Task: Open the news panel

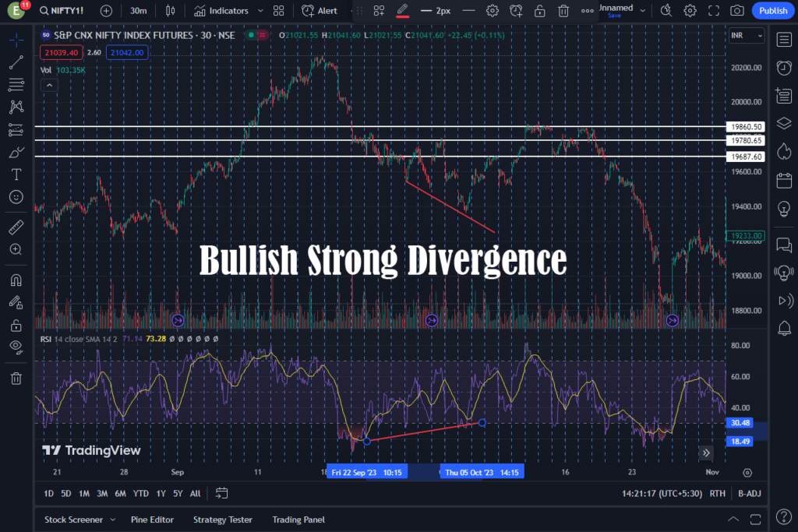Action: coord(784,95)
